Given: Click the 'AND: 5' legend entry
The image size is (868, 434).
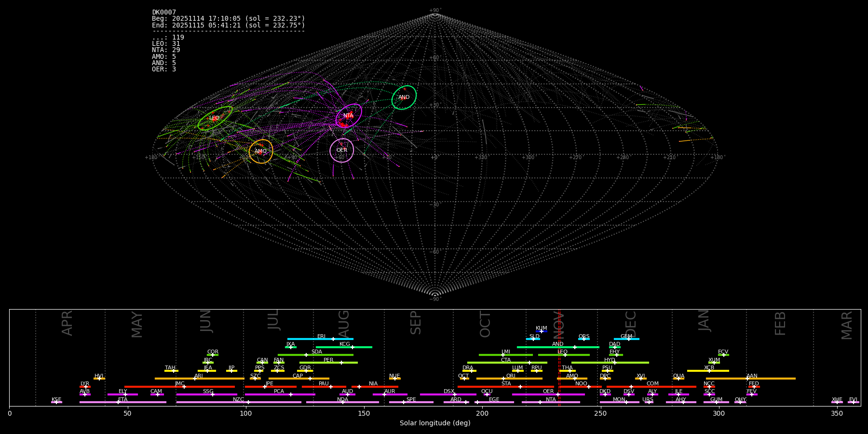Looking at the screenshot, I should 164,63.
